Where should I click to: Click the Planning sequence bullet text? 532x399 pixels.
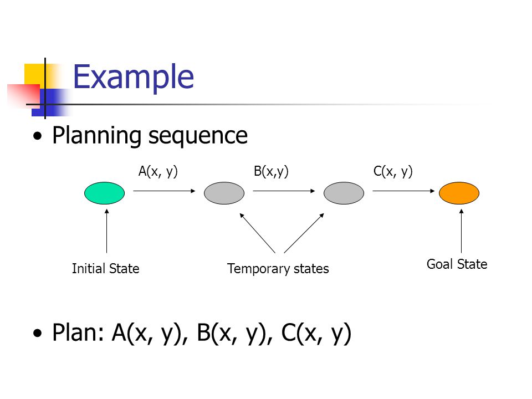click(x=150, y=136)
